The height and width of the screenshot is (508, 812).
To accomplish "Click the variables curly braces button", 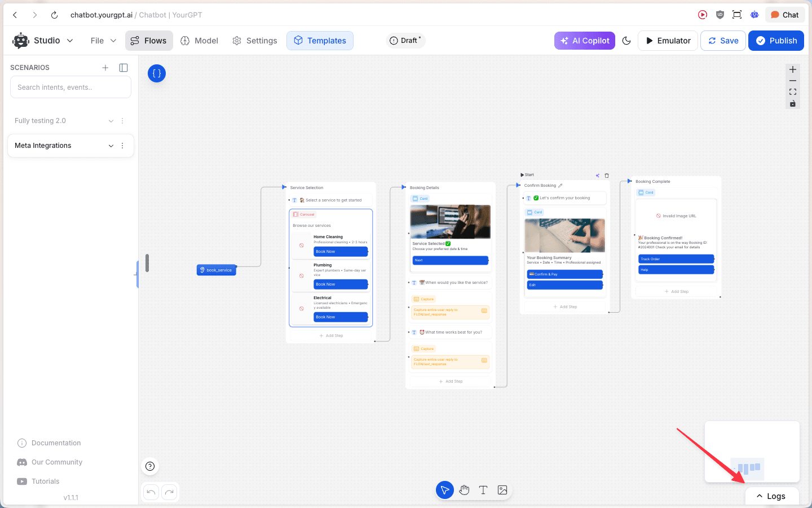I will coord(157,73).
